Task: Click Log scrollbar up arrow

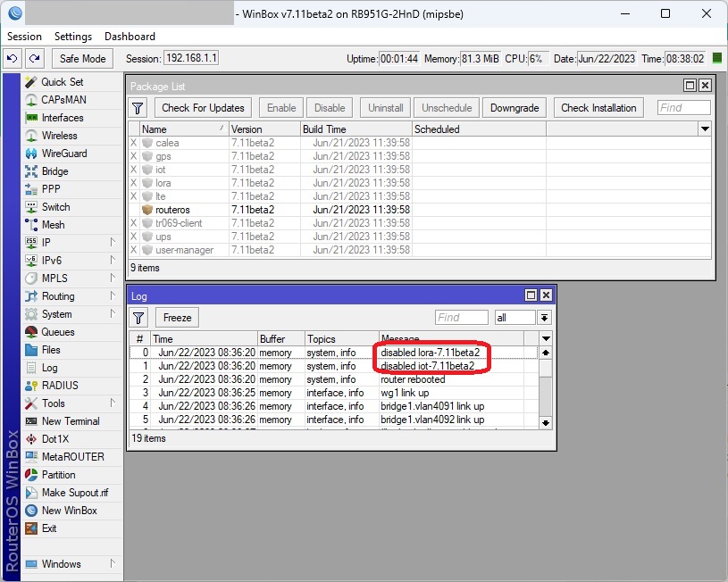Action: (x=546, y=353)
